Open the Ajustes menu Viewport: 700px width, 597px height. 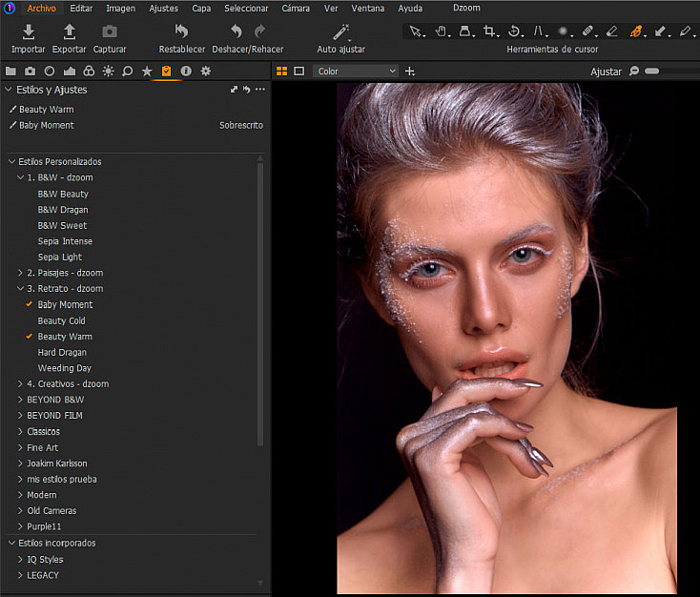163,8
